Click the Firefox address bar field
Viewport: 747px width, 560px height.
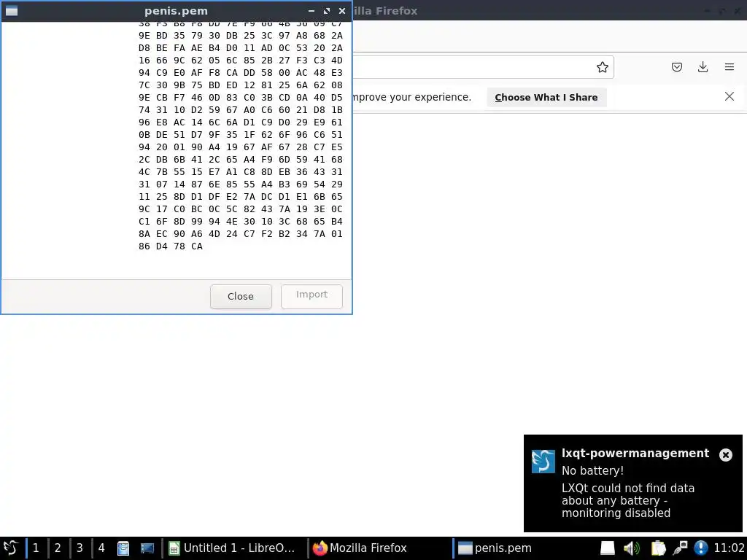pos(483,67)
